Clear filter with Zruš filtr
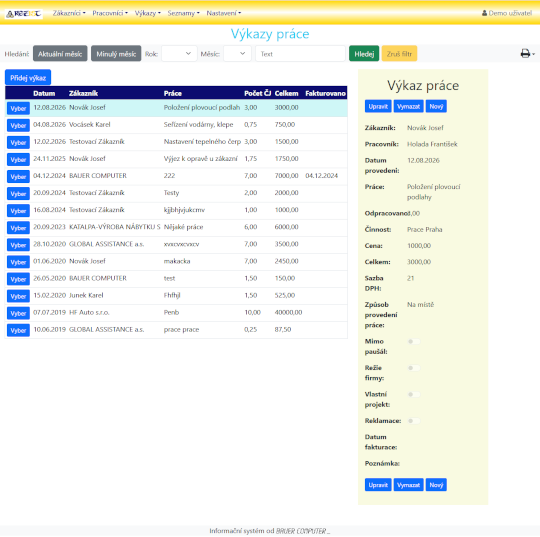Viewport: 540px width, 537px height. click(x=399, y=54)
